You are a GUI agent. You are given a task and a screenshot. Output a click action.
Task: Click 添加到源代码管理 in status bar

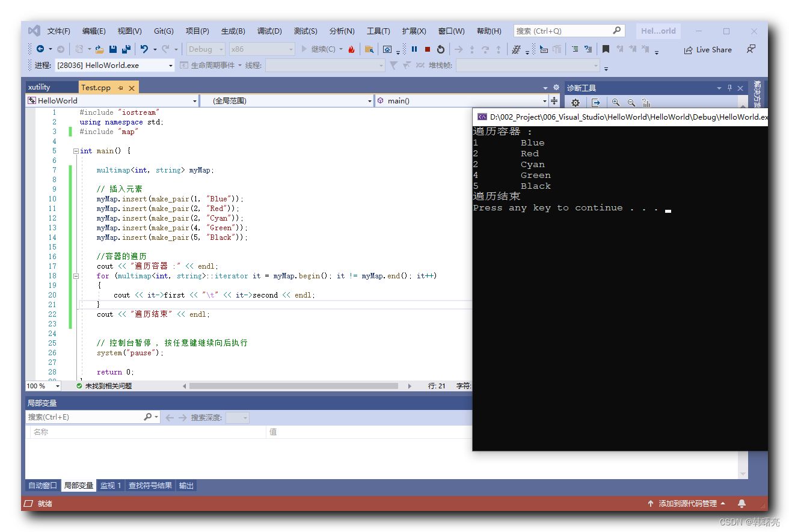686,504
